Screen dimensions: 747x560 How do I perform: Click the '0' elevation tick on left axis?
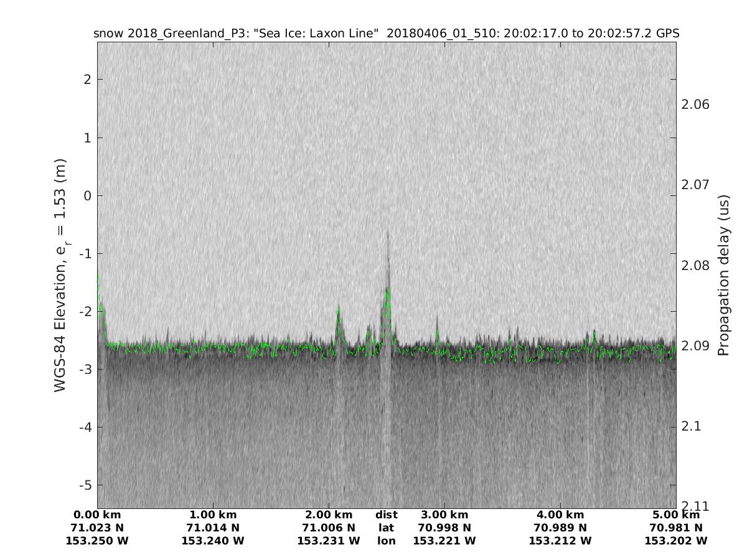pyautogui.click(x=88, y=195)
